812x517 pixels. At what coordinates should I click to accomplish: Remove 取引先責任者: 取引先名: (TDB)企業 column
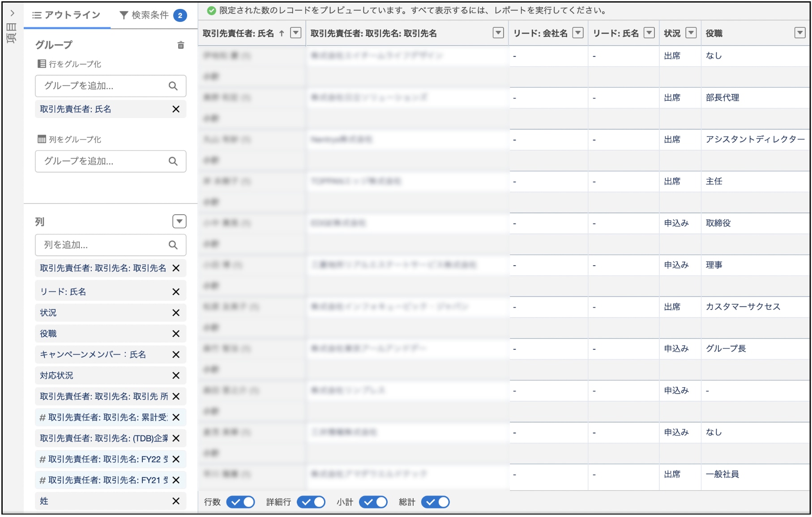tap(176, 438)
